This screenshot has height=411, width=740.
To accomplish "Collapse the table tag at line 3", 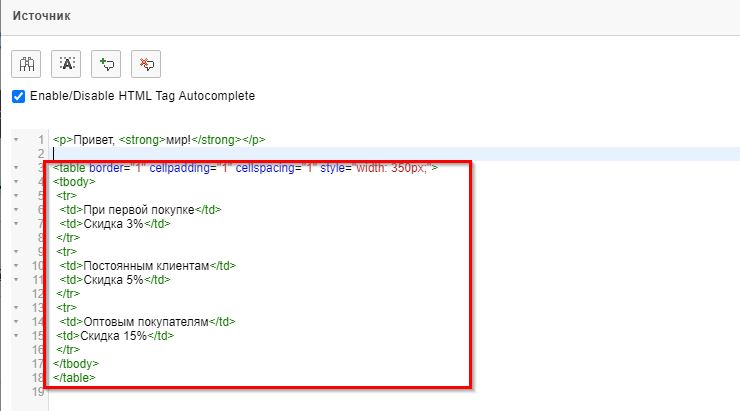I will coord(16,168).
